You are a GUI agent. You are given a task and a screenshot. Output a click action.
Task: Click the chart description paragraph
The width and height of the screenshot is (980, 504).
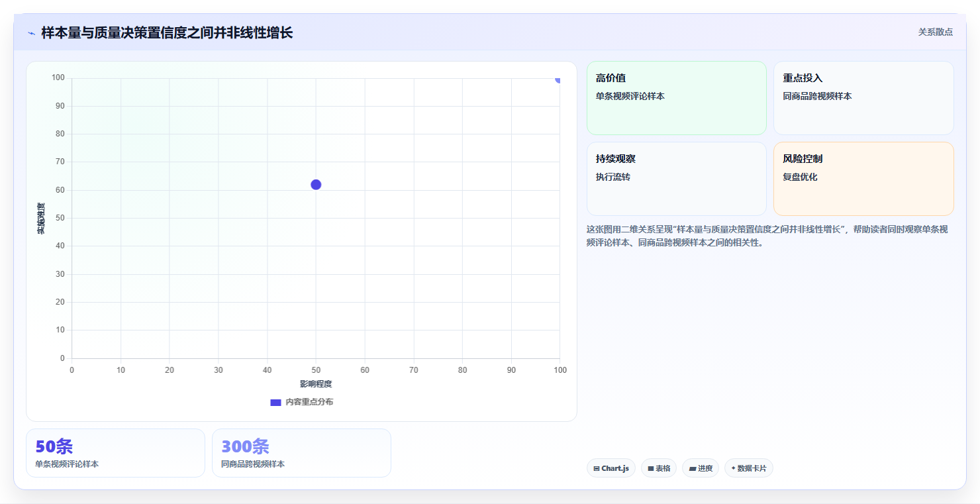tap(768, 236)
